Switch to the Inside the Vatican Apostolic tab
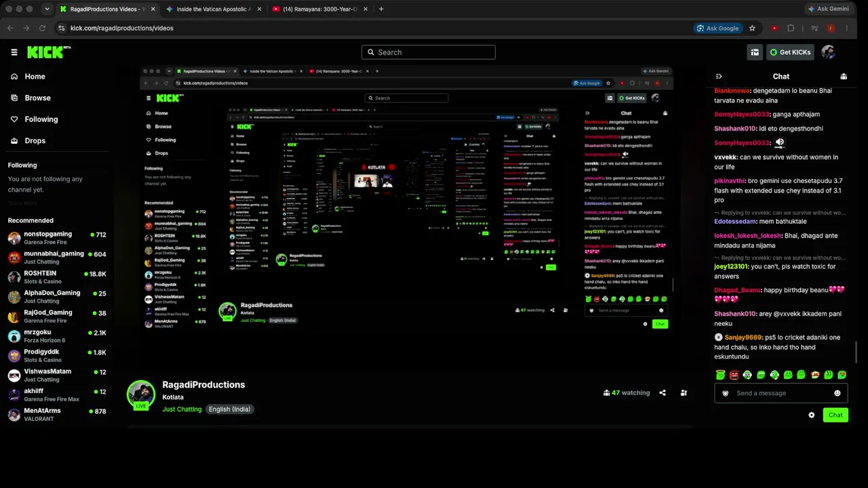The height and width of the screenshot is (488, 868). (x=214, y=9)
